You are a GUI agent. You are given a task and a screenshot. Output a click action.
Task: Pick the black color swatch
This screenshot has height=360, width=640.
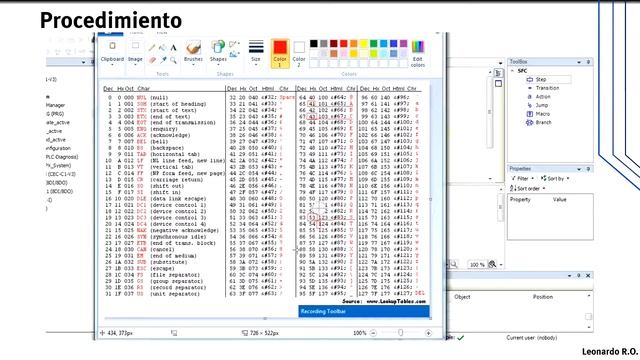(x=313, y=44)
